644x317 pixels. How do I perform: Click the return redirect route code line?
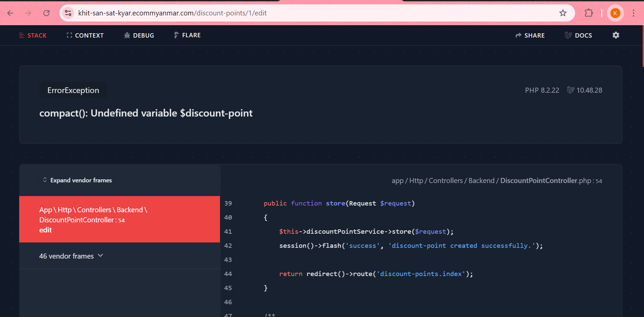click(376, 274)
